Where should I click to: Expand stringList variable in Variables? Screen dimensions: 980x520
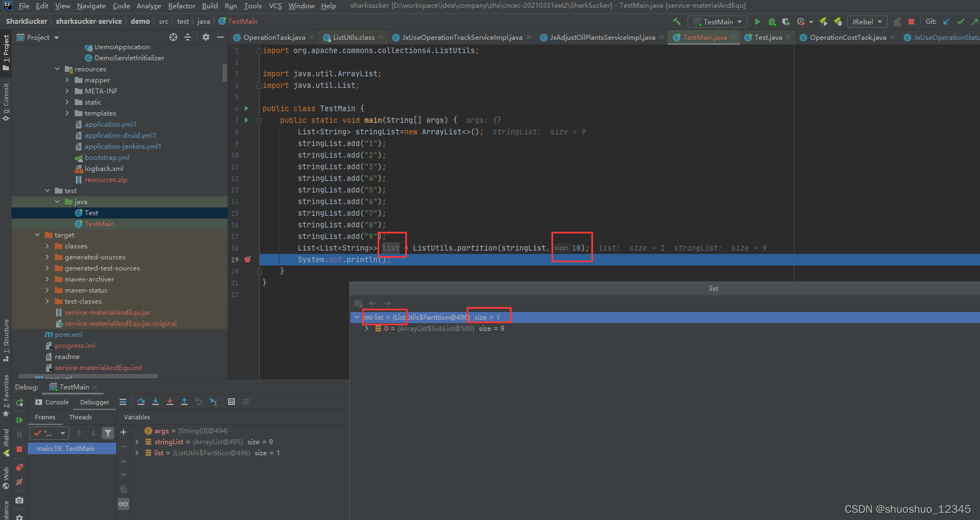click(x=137, y=442)
